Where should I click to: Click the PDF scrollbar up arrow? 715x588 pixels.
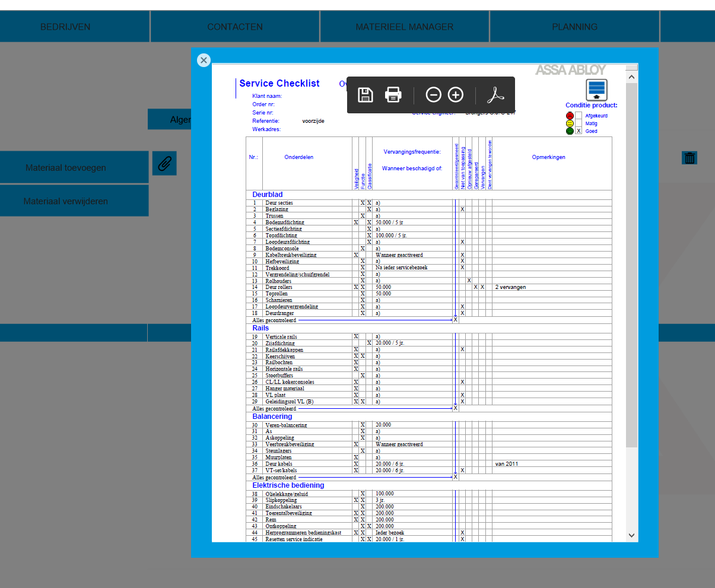tap(631, 77)
